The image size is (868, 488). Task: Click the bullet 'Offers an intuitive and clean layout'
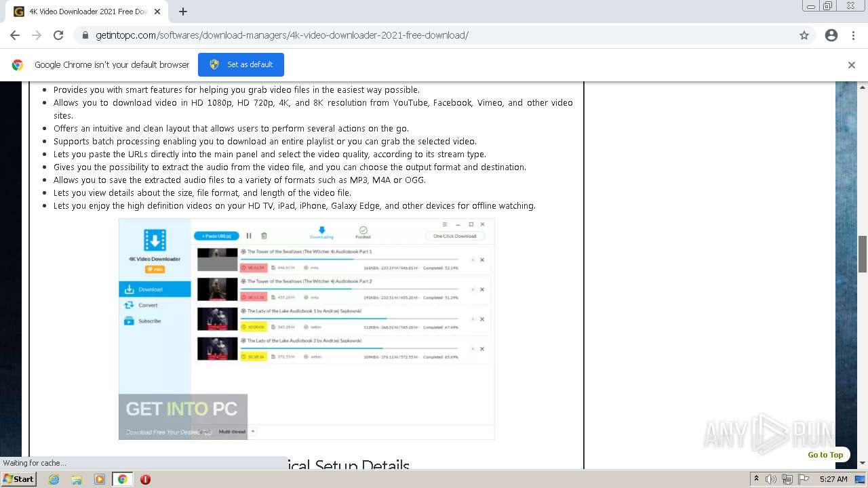point(231,128)
